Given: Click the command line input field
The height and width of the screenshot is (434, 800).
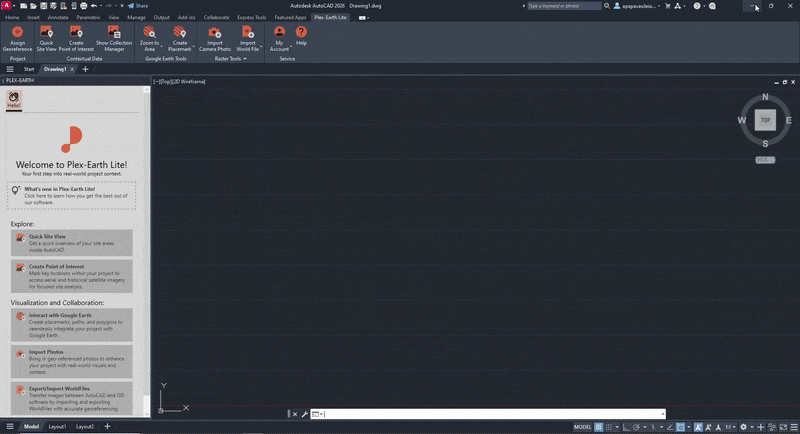Looking at the screenshot, I should click(x=487, y=414).
